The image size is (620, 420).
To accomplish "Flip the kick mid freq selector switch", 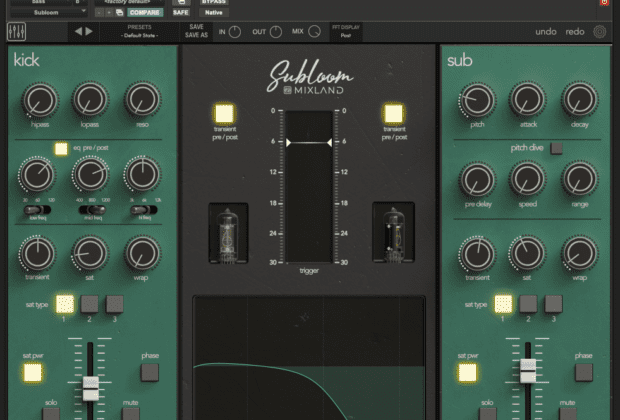I will (93, 210).
